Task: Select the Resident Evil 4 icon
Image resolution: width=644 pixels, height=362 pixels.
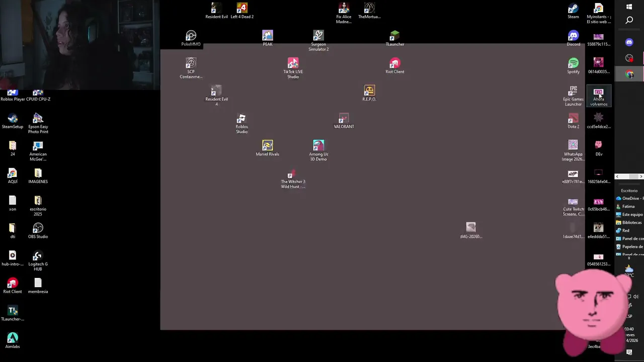Action: (x=216, y=96)
